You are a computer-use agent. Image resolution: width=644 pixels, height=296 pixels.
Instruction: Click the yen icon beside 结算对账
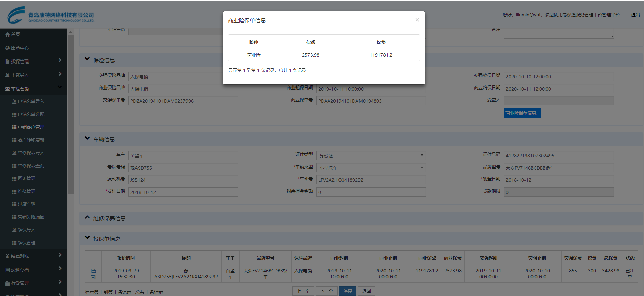click(7, 256)
